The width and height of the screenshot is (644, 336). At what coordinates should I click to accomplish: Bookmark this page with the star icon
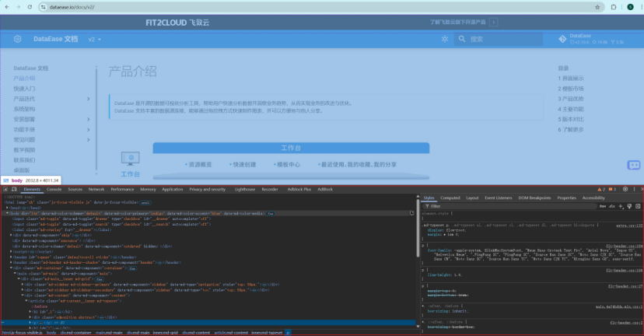(597, 7)
